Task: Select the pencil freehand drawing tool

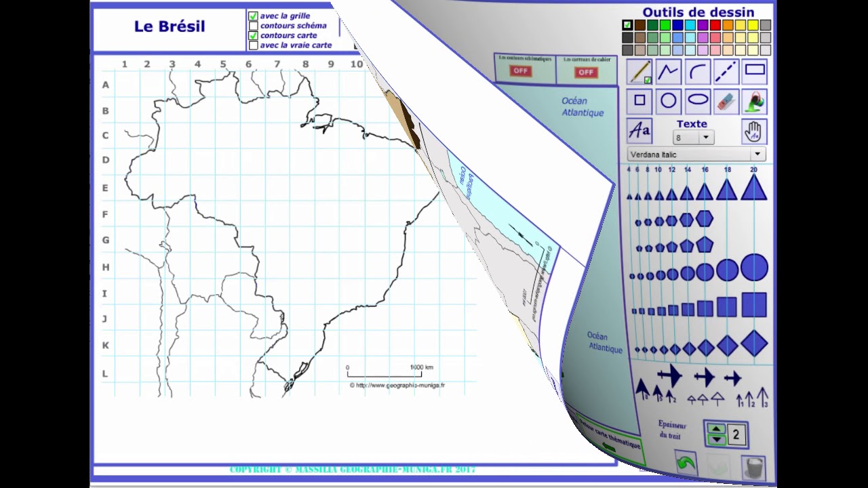Action: pos(639,72)
